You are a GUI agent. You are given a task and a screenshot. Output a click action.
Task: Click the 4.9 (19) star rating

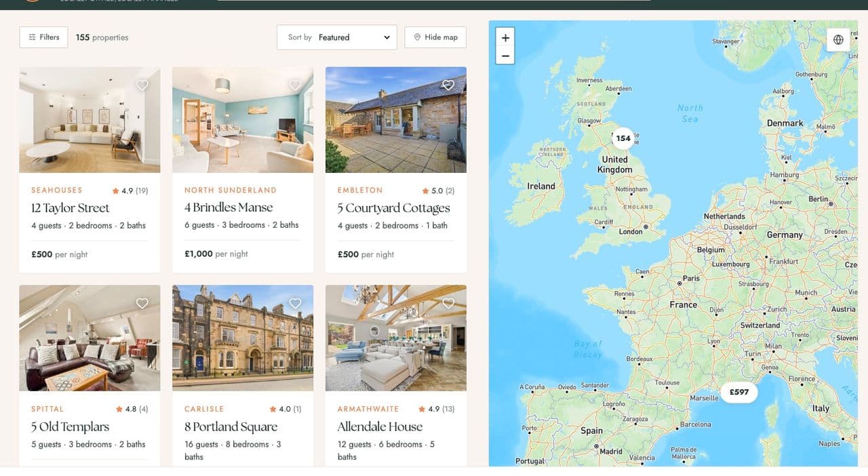(130, 191)
